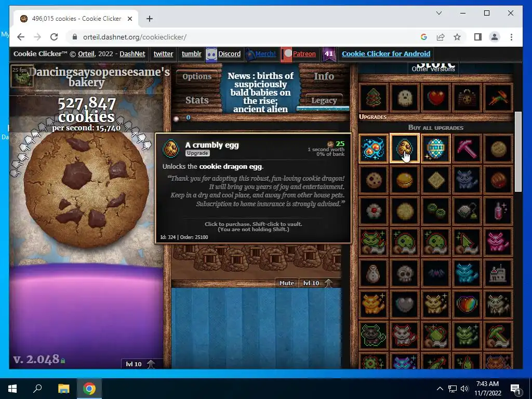Open the DashNet link

pos(132,54)
